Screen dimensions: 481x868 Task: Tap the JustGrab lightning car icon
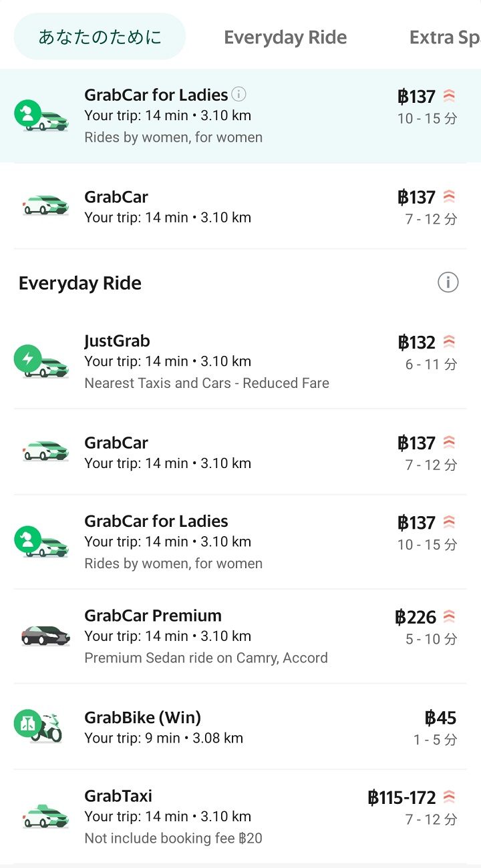pyautogui.click(x=41, y=361)
